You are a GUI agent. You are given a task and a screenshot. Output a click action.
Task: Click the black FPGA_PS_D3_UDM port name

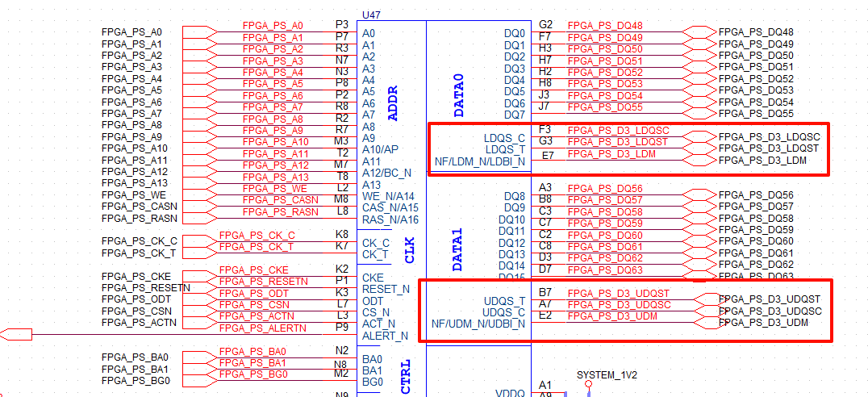click(x=763, y=323)
